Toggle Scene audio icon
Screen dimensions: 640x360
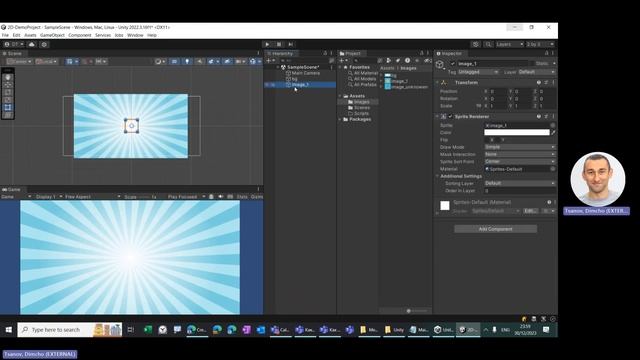click(x=199, y=61)
